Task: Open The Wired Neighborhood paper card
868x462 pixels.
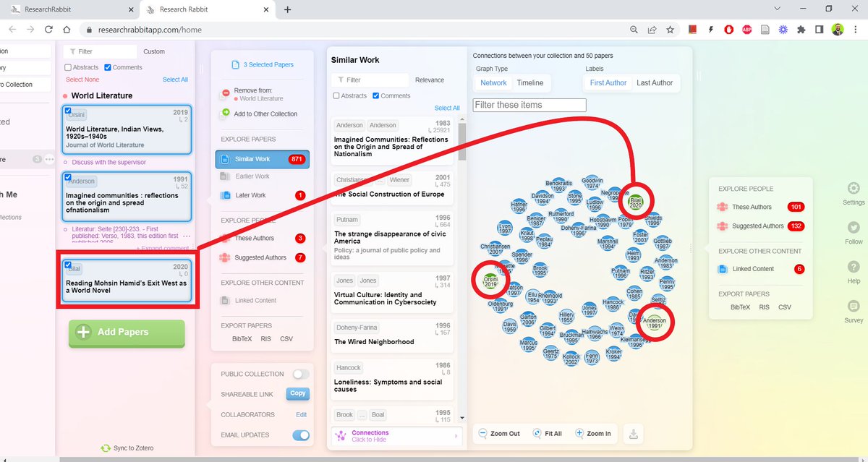Action: (x=392, y=335)
